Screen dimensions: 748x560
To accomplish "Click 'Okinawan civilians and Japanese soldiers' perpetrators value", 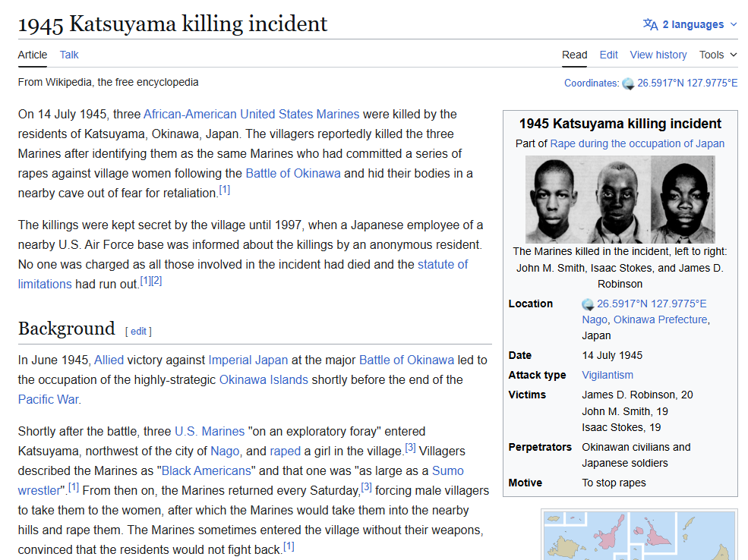I will tap(636, 455).
